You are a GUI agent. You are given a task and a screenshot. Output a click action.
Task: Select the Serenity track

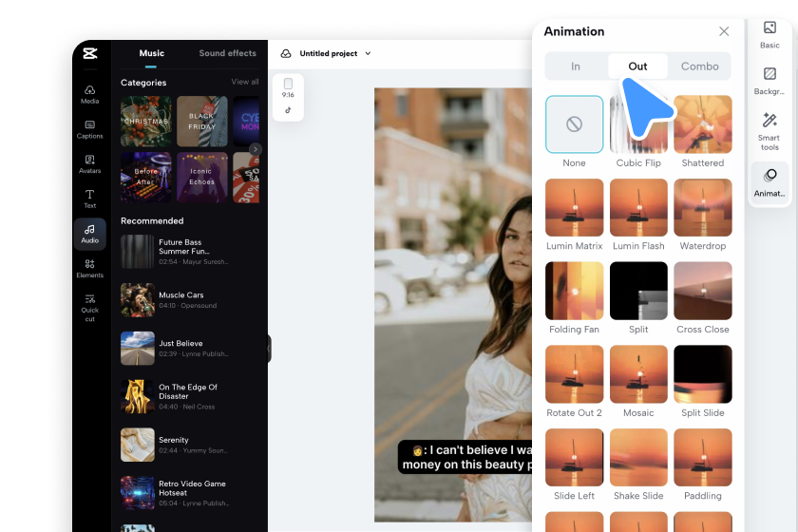coord(189,445)
